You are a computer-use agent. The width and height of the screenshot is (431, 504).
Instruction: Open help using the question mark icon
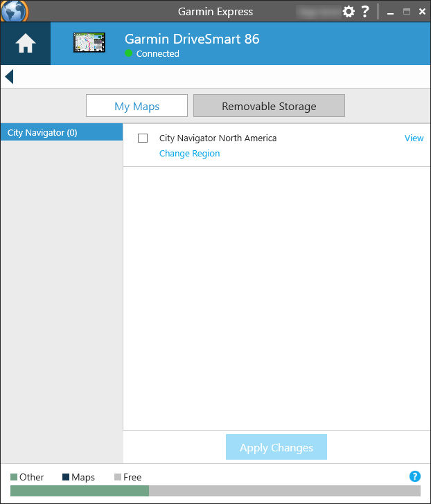point(365,12)
